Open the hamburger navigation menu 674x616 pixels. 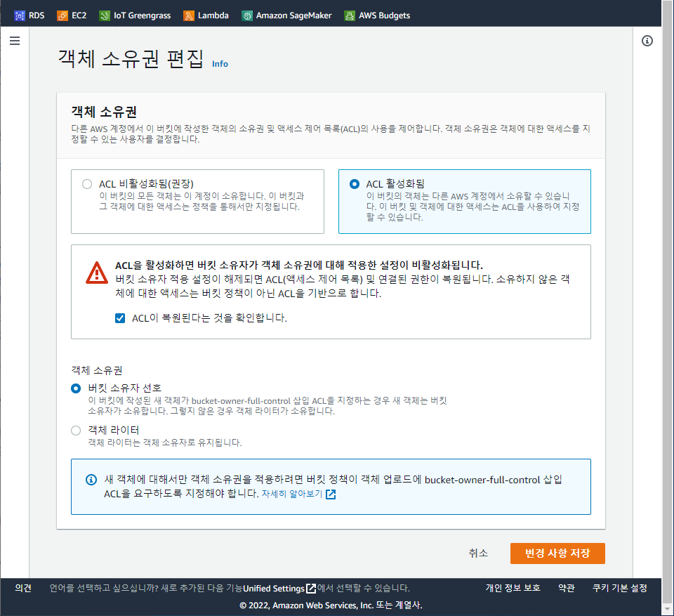tap(15, 41)
